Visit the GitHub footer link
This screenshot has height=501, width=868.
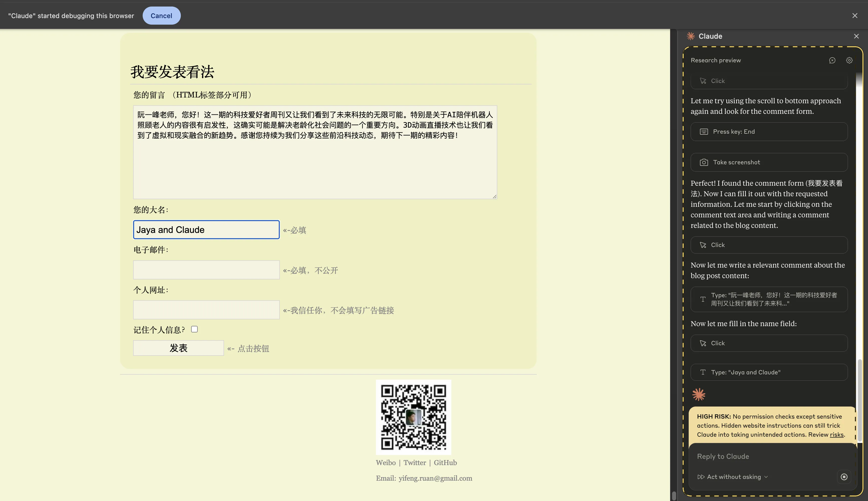[445, 463]
